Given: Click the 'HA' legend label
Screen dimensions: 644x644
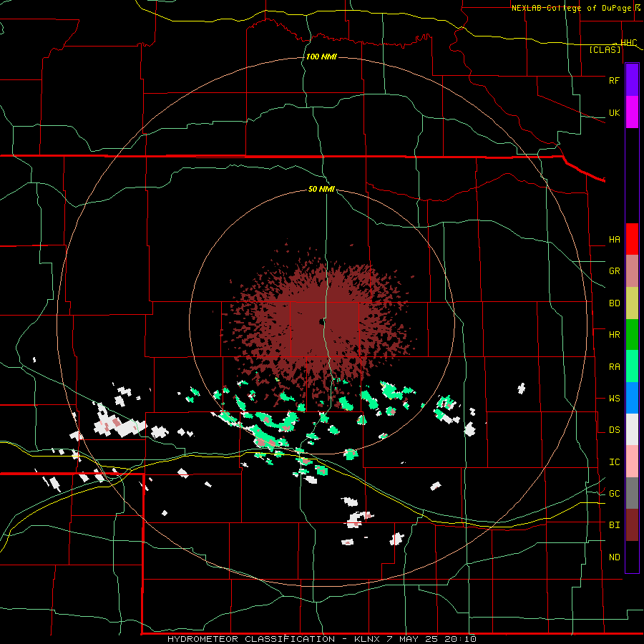Looking at the screenshot, I should [615, 240].
